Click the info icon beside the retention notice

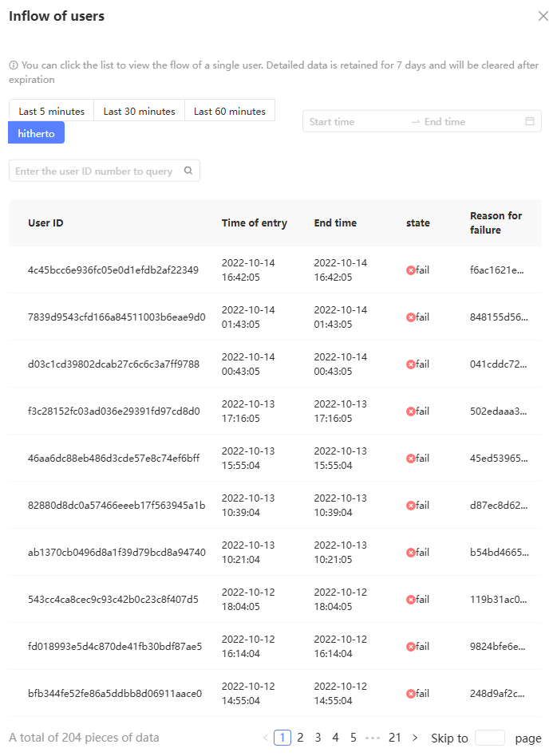coord(14,65)
